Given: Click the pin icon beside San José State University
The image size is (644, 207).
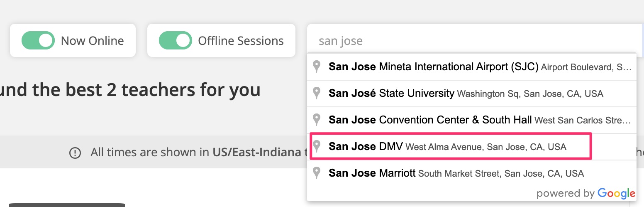Looking at the screenshot, I should pyautogui.click(x=317, y=93).
